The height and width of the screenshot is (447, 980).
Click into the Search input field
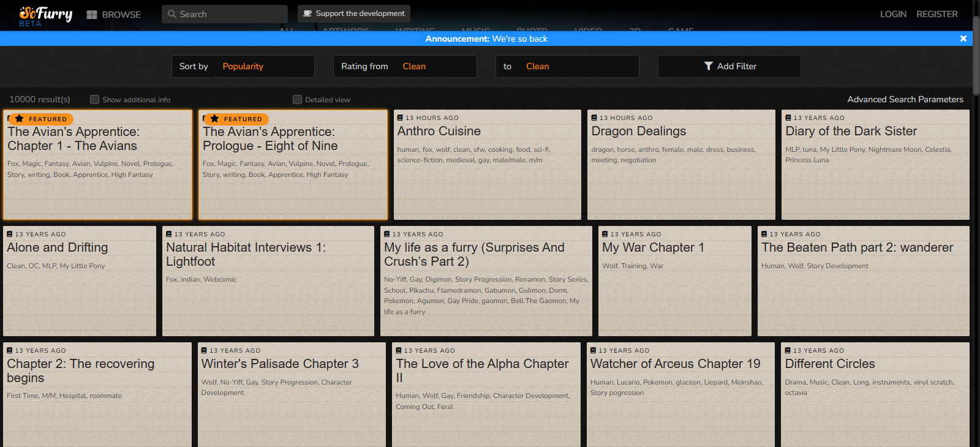230,14
